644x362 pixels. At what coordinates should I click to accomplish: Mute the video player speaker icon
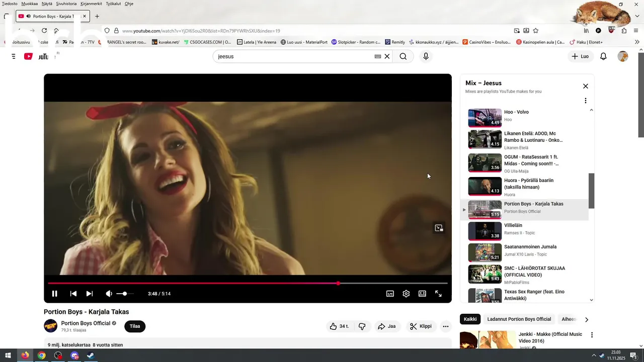pos(109,294)
